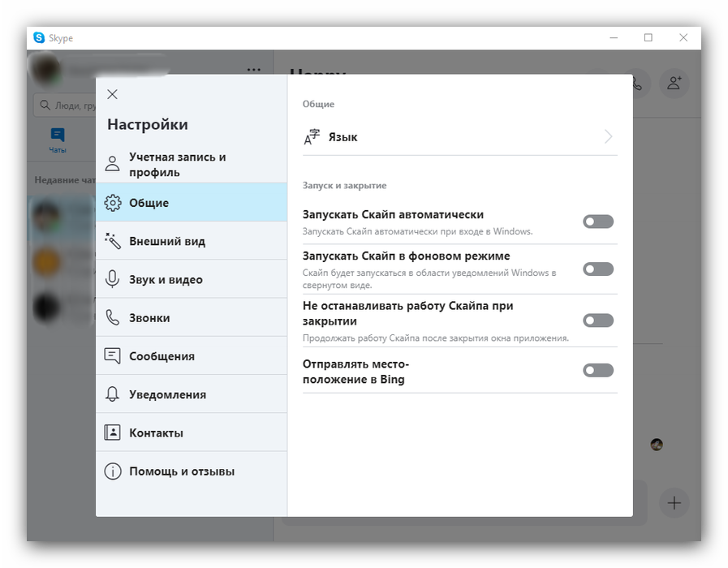This screenshot has height=568, width=728.
Task: Open Учетная запись и профиль settings
Action: tap(192, 164)
